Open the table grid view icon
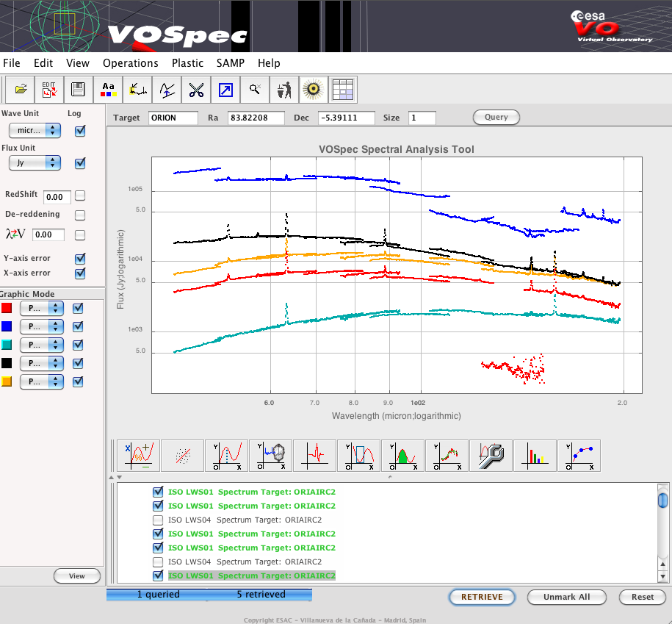This screenshot has height=624, width=672. tap(343, 90)
